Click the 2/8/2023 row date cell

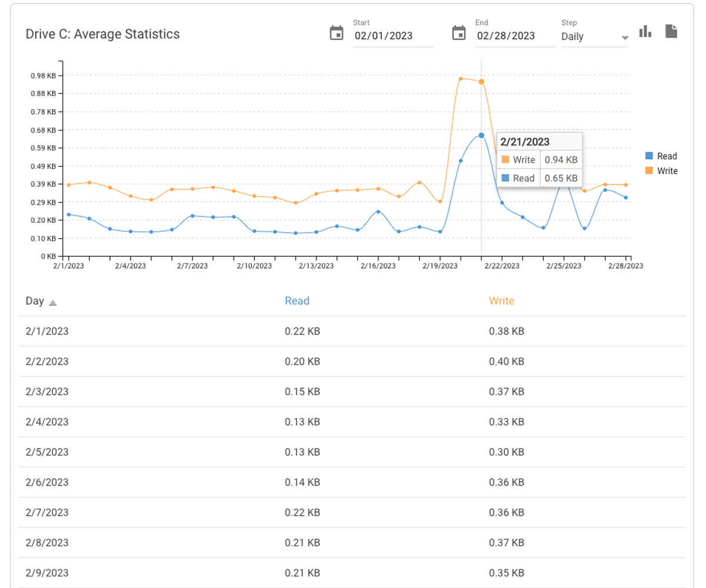[47, 543]
